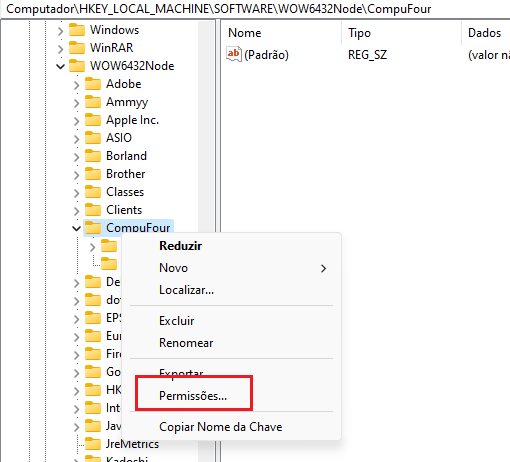Click the registry path address bar
The width and height of the screenshot is (510, 462).
(x=255, y=9)
